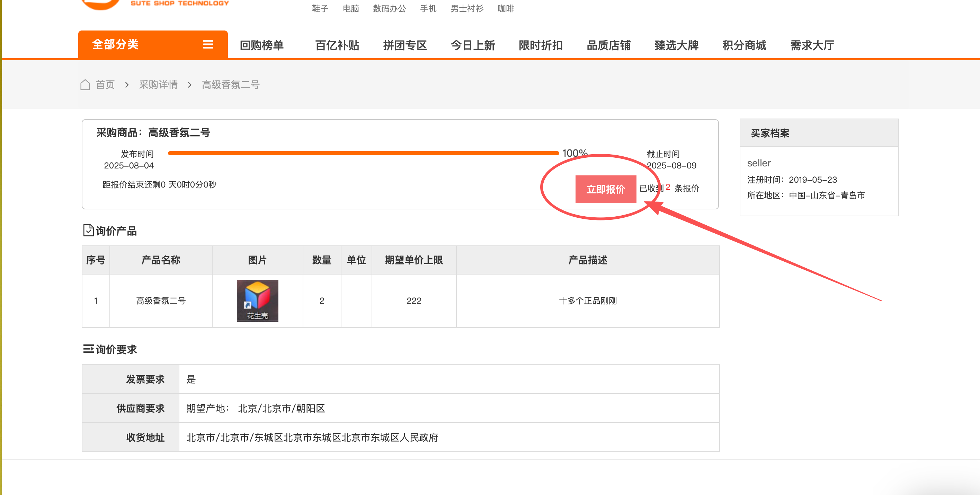Switch to 需求大厅 tab

[812, 45]
